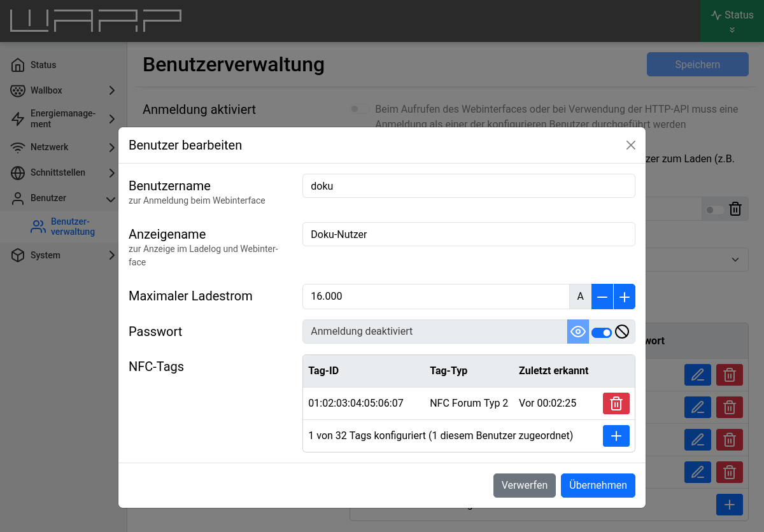Open Schnittstellen sidebar section
The width and height of the screenshot is (764, 532).
click(64, 172)
